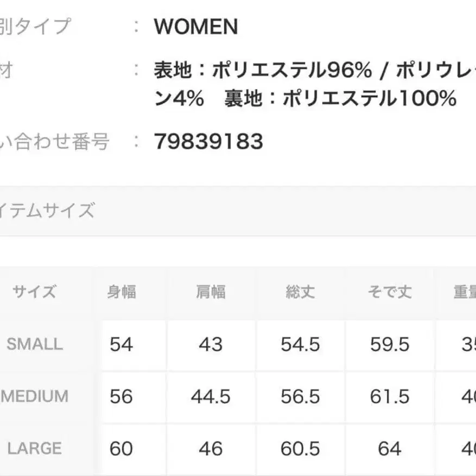The image size is (476, 476).
Task: Click the material composition text ポリエステル96%
Action: coord(292,69)
